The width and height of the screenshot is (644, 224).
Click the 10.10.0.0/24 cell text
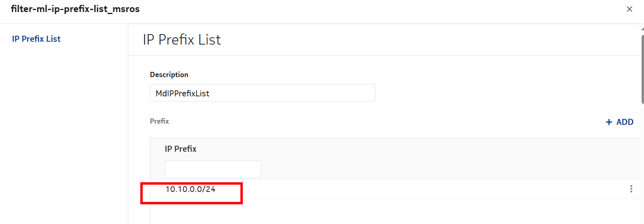(x=191, y=189)
